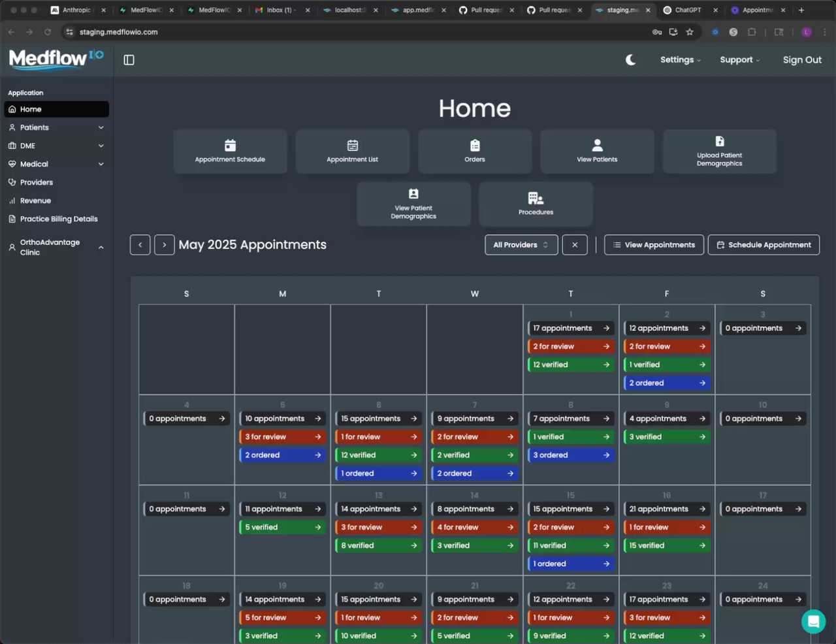This screenshot has height=644, width=836.
Task: Open the Revenue sidebar item
Action: point(35,201)
